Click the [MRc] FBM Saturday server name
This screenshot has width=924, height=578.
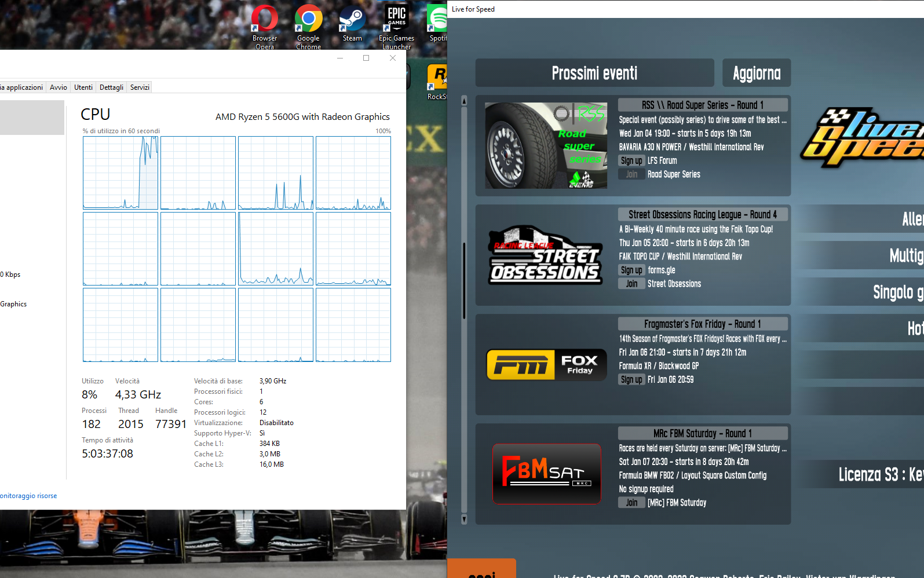tap(677, 503)
